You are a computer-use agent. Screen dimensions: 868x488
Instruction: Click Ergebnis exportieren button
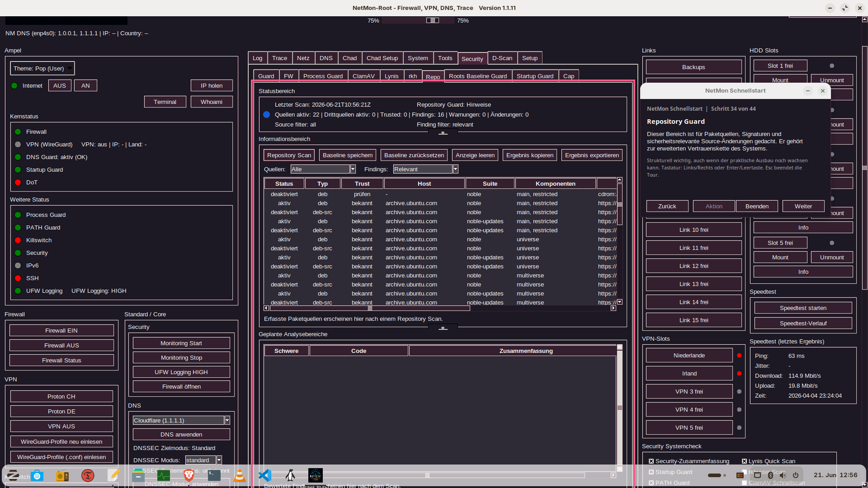592,155
